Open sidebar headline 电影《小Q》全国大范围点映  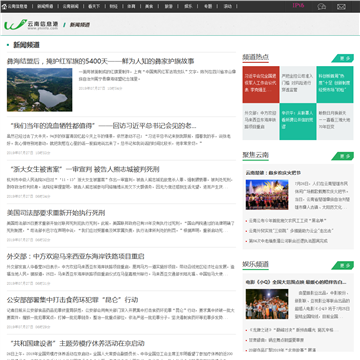296,282
